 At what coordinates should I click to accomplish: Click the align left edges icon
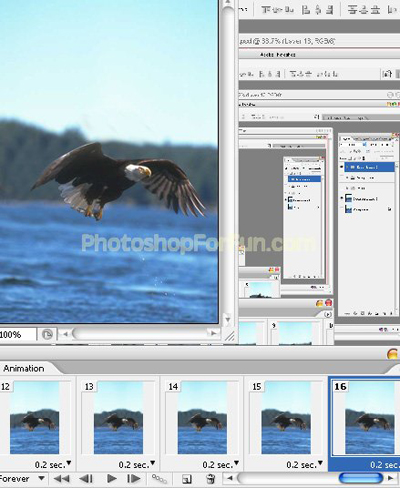[306, 10]
